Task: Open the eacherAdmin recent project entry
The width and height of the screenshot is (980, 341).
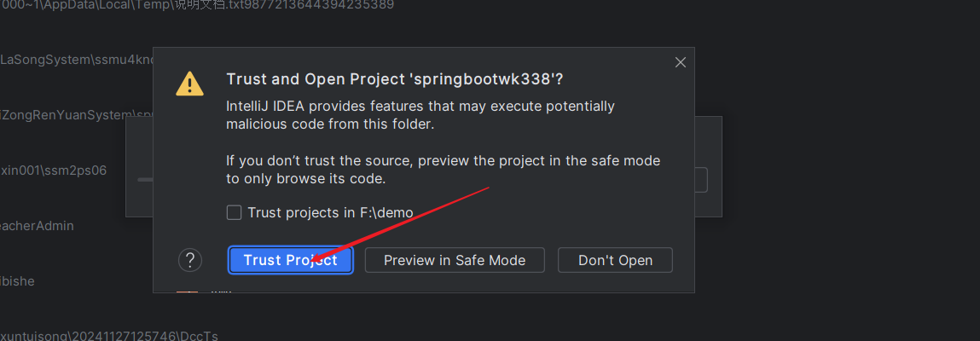Action: tap(37, 225)
